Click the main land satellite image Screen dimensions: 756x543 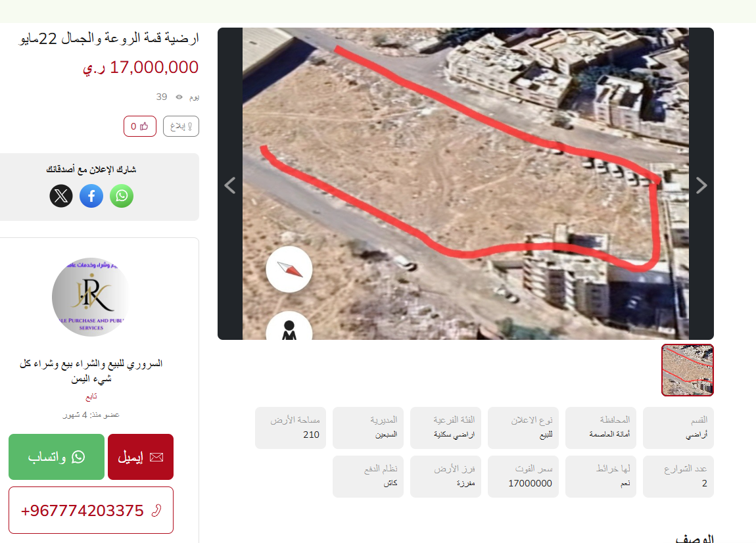click(465, 183)
